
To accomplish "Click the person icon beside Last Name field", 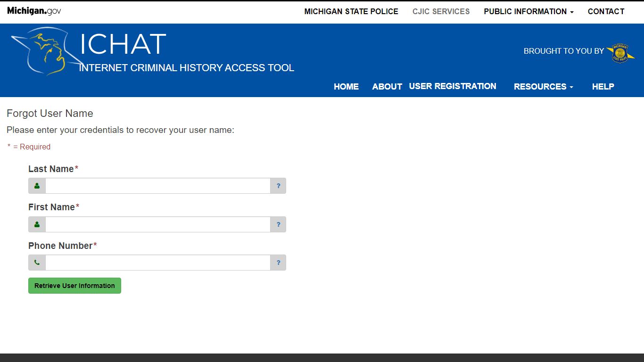I will (37, 186).
